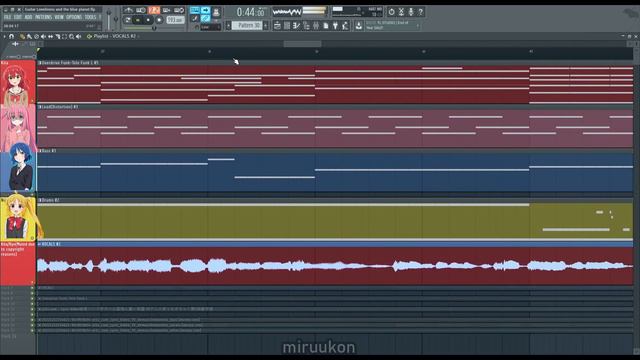640x360 pixels.
Task: Select the playlist Zoom magnifier tool
Action: tap(71, 36)
